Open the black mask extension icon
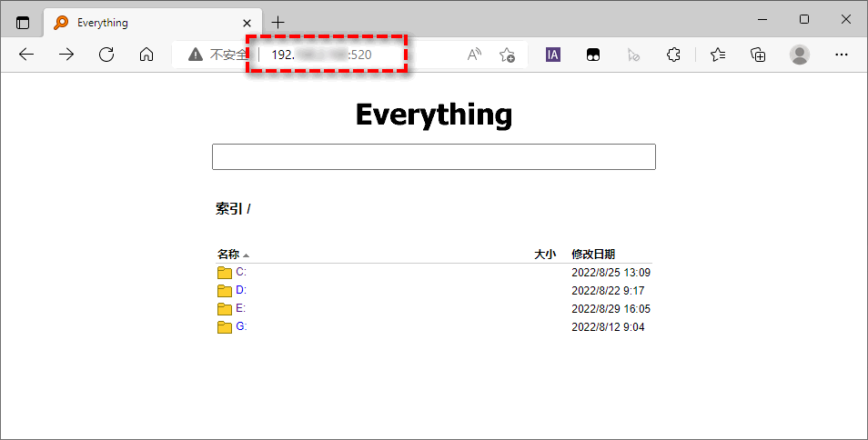 (593, 55)
